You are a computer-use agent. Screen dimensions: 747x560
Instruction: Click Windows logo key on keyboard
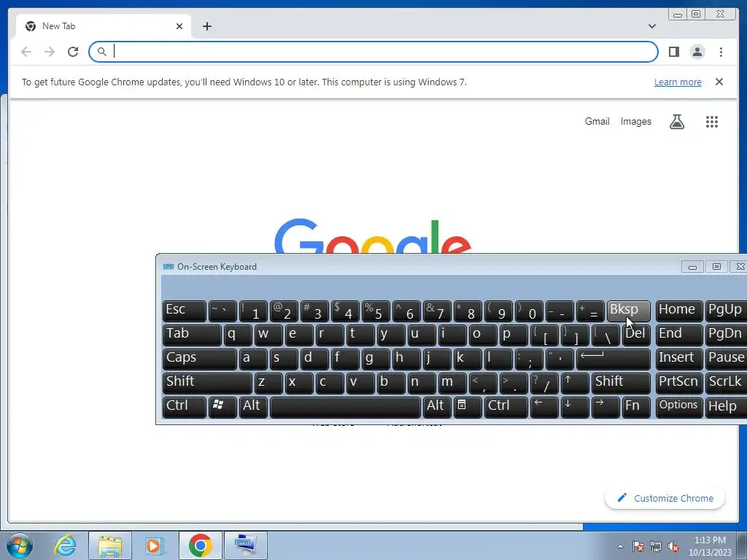[222, 408]
